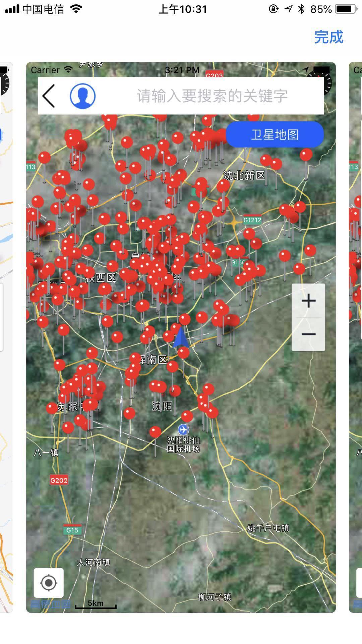Tap the 上午10:31 clock in status bar

point(183,9)
